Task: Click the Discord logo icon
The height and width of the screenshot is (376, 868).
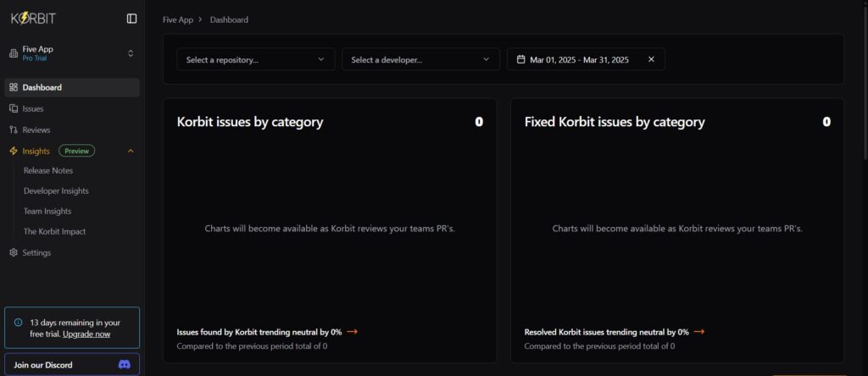Action: (x=125, y=364)
